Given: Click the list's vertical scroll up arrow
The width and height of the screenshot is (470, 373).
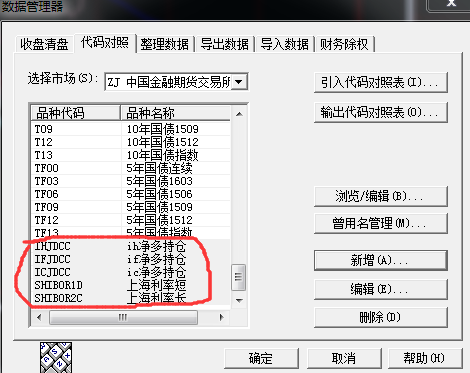Looking at the screenshot, I should point(239,114).
